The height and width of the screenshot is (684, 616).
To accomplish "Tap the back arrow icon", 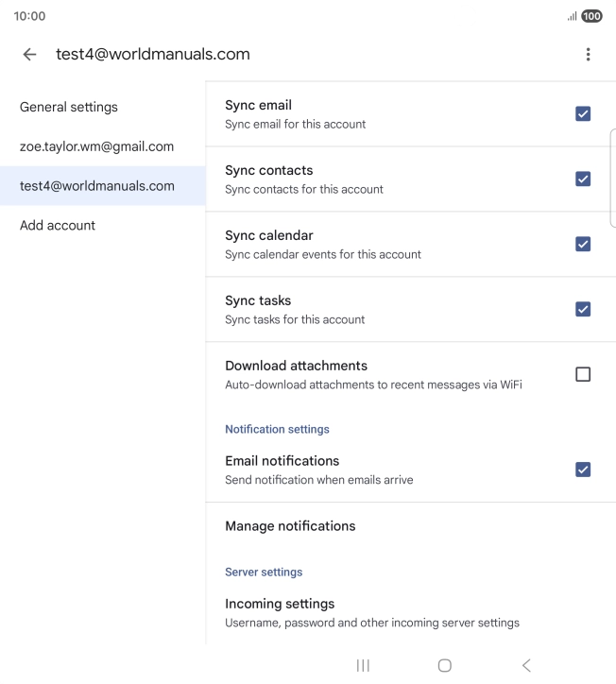I will tap(29, 55).
